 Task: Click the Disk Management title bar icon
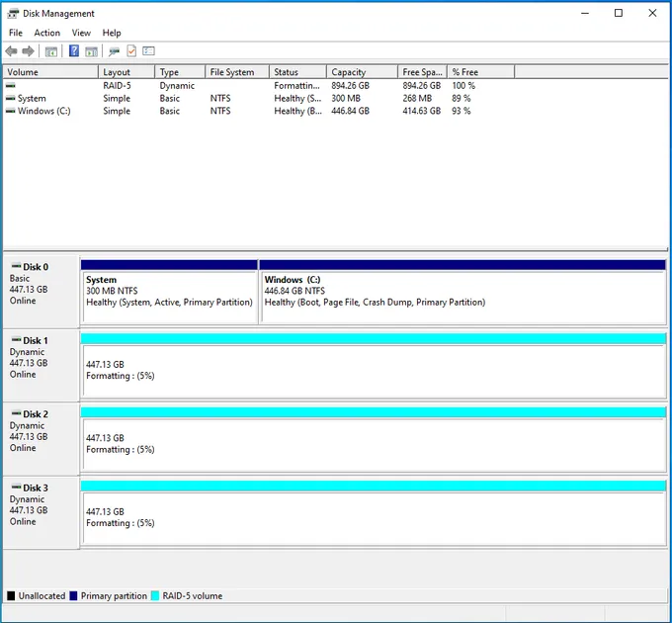tap(13, 13)
